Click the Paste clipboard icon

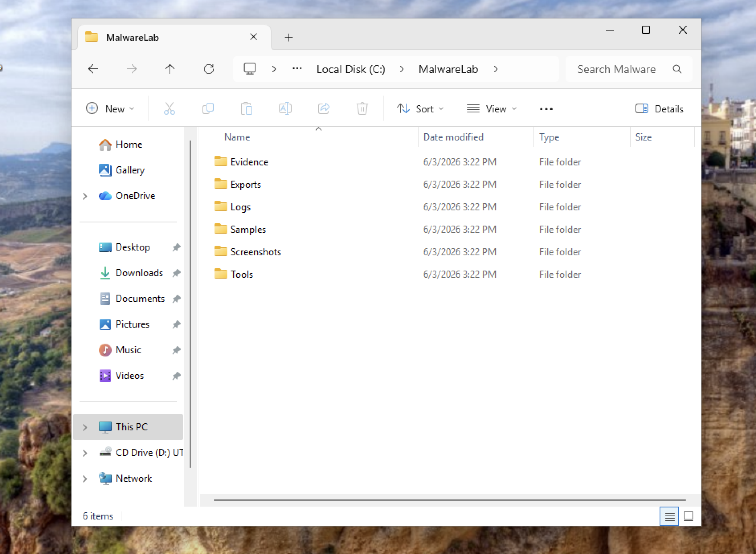(247, 108)
